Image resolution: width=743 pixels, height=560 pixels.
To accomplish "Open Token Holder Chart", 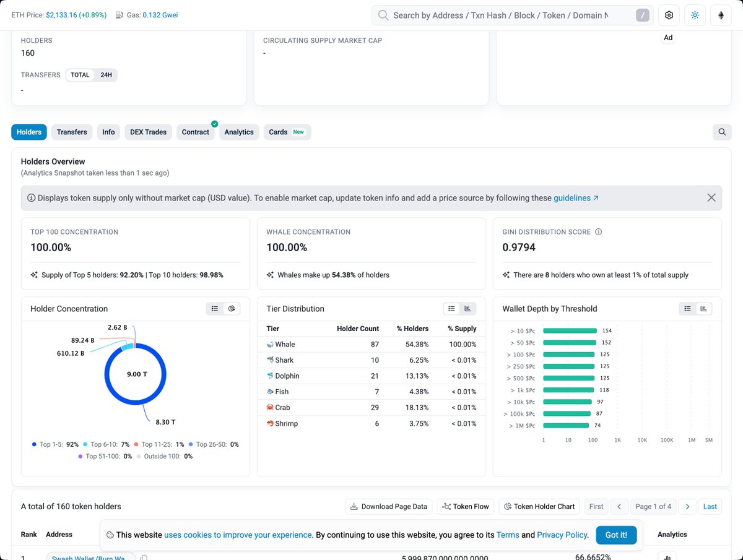I will [539, 506].
